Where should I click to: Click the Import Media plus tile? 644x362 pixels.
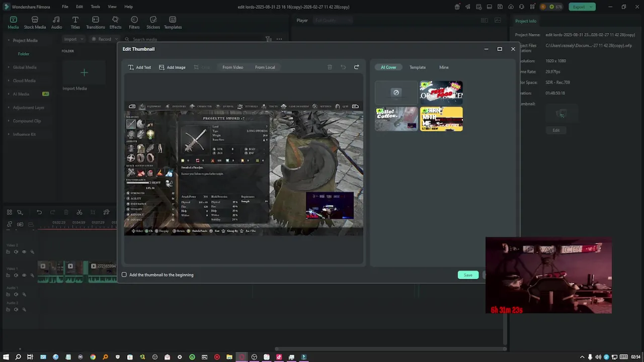tap(84, 73)
